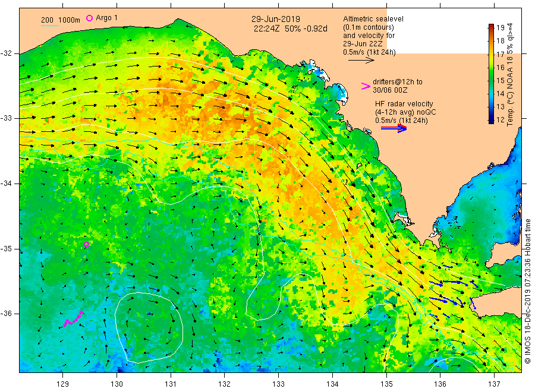This screenshot has width=535, height=392.
Task: Click the text 22:24Z 50% -0.92d
Action: [290, 29]
